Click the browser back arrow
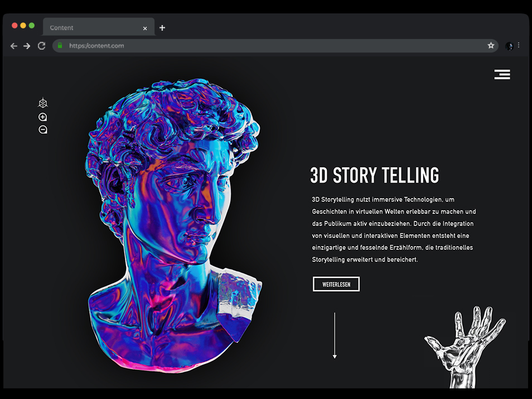 [14, 46]
